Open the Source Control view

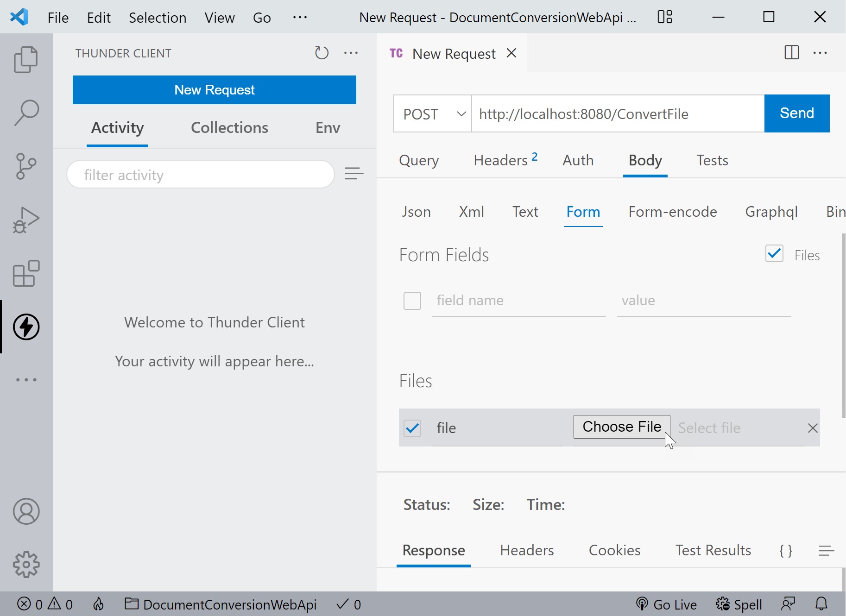click(x=26, y=166)
